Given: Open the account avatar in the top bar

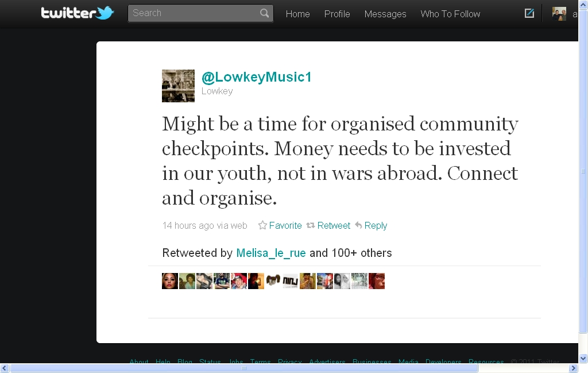Looking at the screenshot, I should point(559,14).
